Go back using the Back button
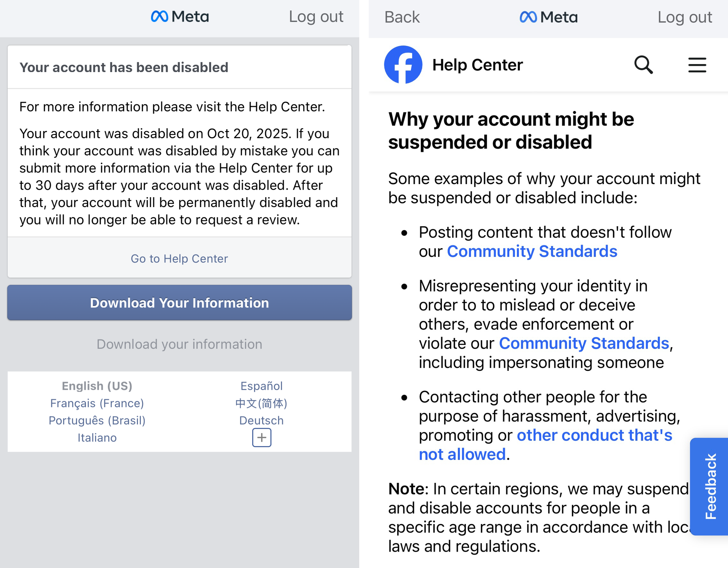This screenshot has width=728, height=568. coord(402,17)
